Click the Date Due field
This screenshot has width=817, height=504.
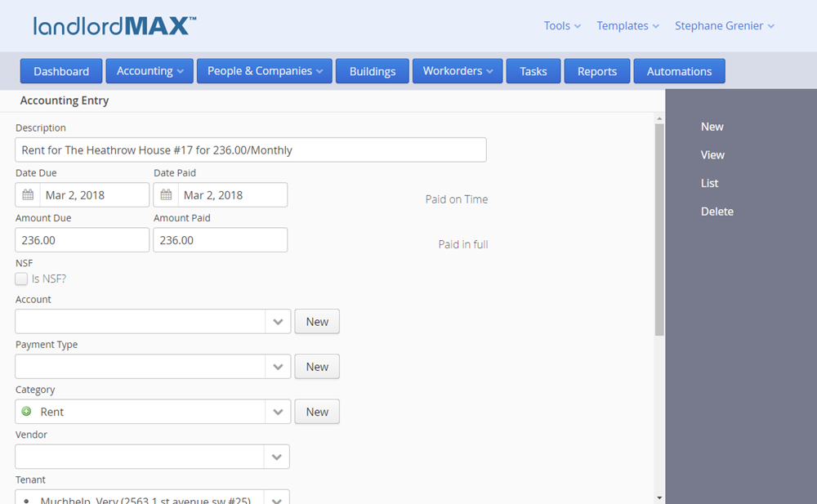83,195
